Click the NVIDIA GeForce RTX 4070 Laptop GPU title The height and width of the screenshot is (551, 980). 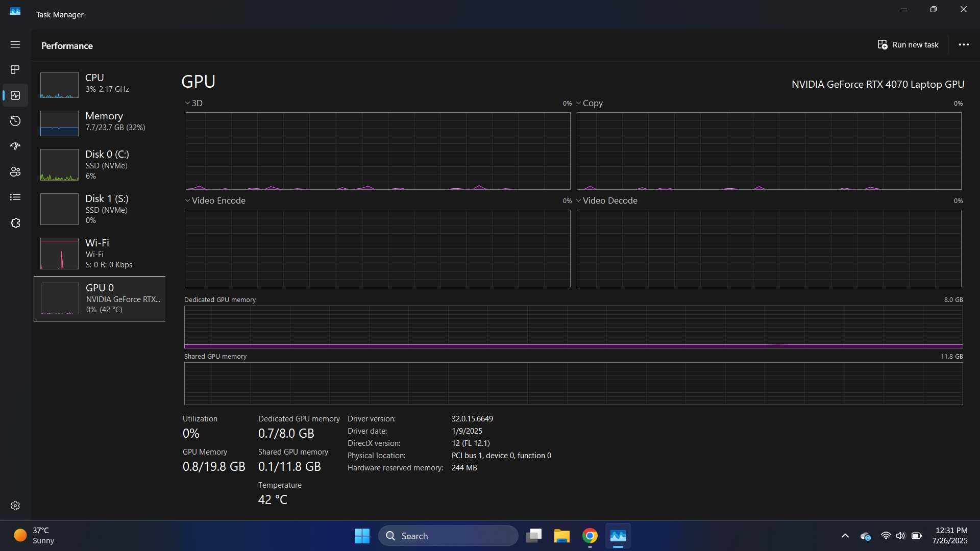[x=878, y=84]
